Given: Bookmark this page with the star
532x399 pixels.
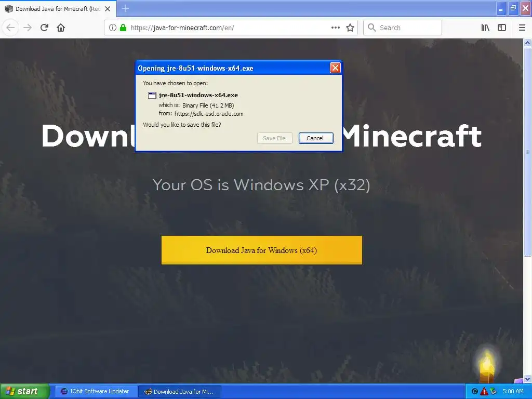Looking at the screenshot, I should (350, 28).
